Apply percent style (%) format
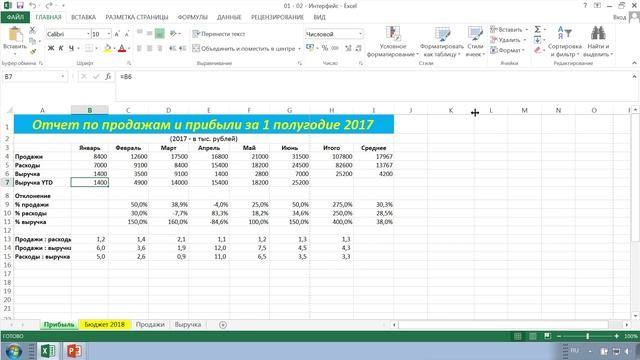Image resolution: width=640 pixels, height=360 pixels. coord(324,48)
